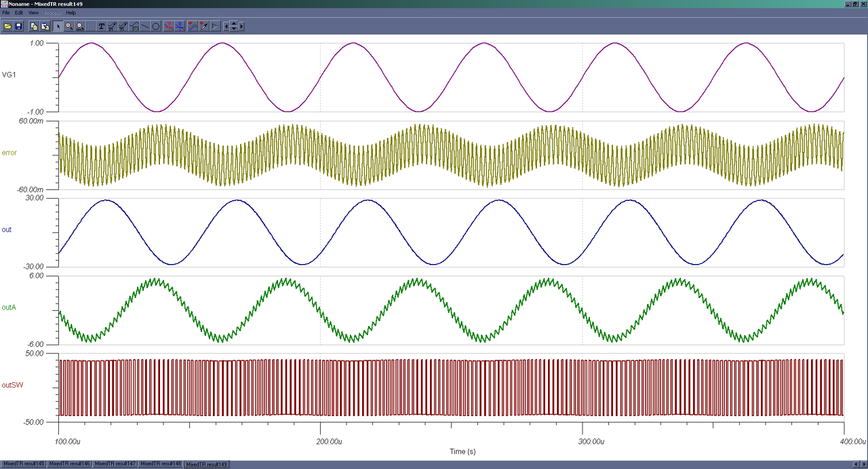Enable cursor b marker tool
This screenshot has height=469, width=868.
point(180,26)
